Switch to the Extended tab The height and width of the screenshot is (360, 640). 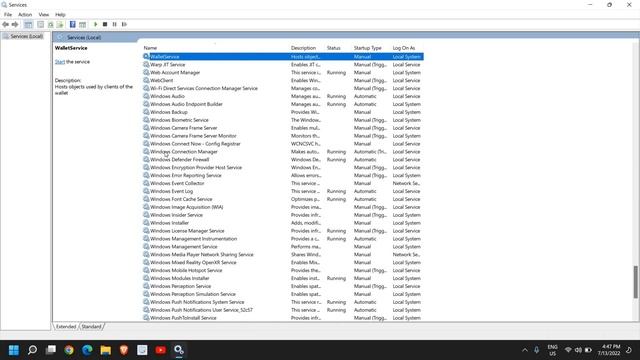click(66, 327)
